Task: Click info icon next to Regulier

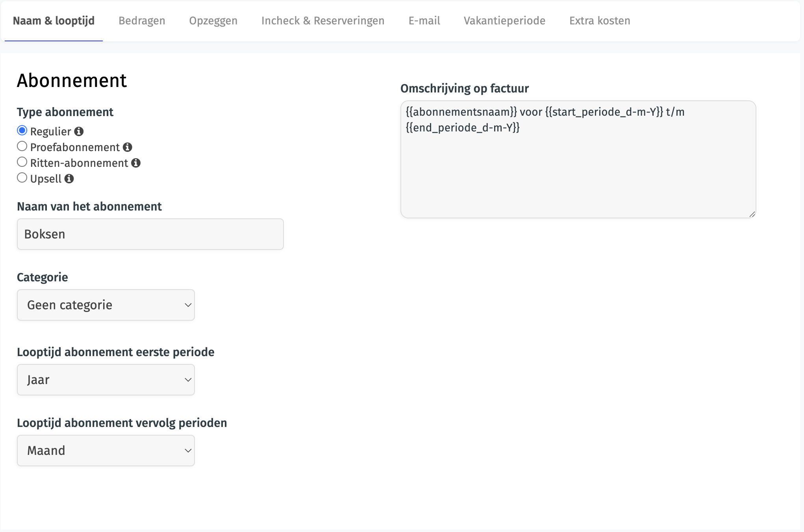Action: [79, 131]
